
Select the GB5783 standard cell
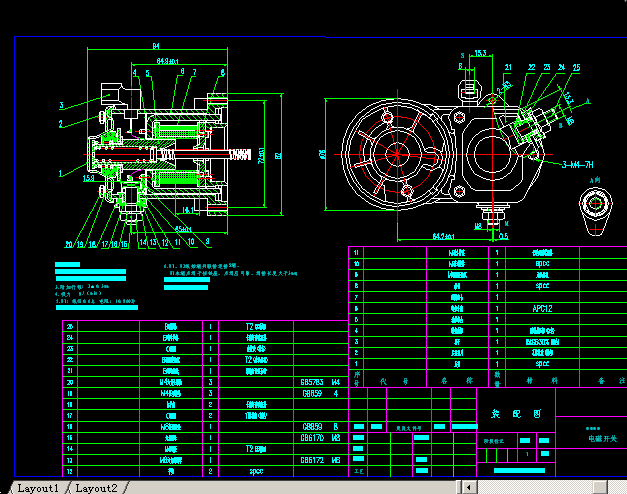coord(312,382)
